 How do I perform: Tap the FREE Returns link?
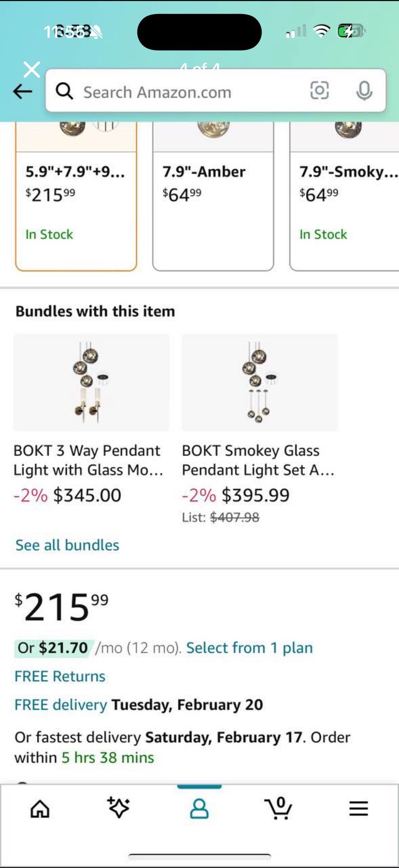point(60,676)
